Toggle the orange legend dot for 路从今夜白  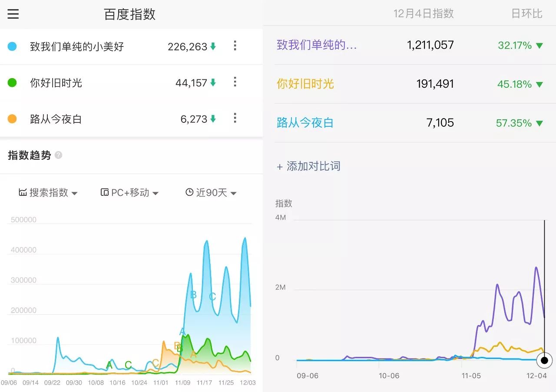pyautogui.click(x=12, y=119)
